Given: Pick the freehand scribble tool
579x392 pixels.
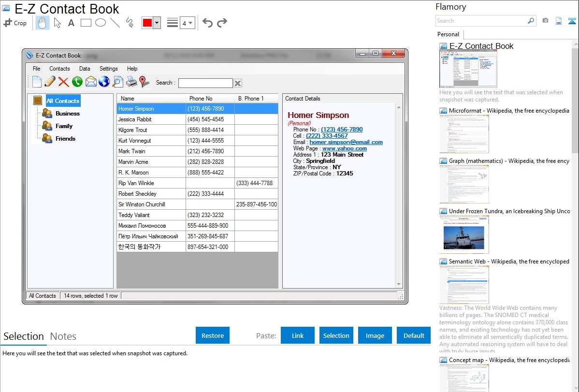Looking at the screenshot, I should pyautogui.click(x=130, y=23).
